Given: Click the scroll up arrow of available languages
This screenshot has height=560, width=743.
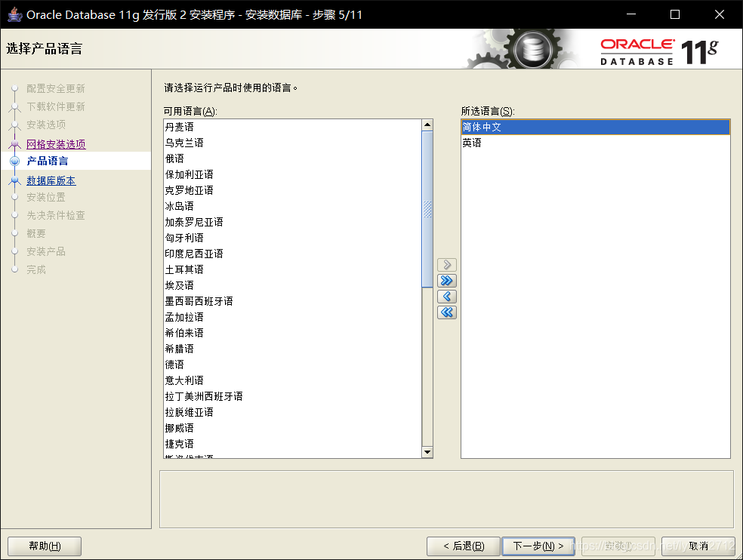Looking at the screenshot, I should (x=427, y=125).
